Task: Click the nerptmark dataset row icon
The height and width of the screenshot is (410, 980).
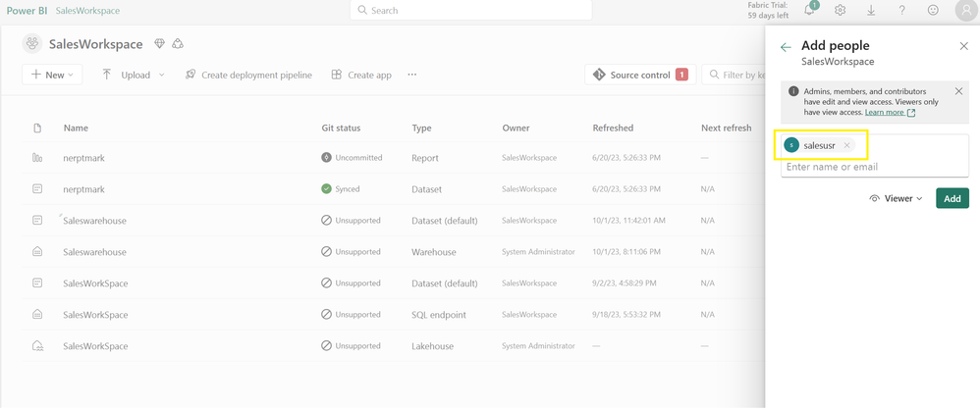Action: [x=37, y=188]
